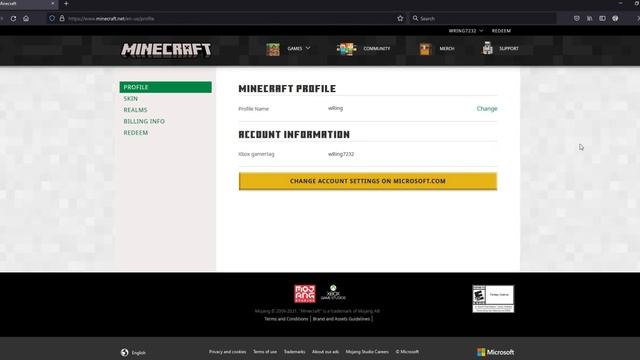Viewport: 640px width, 360px height.
Task: Click the Support iron golem icon
Action: [487, 48]
